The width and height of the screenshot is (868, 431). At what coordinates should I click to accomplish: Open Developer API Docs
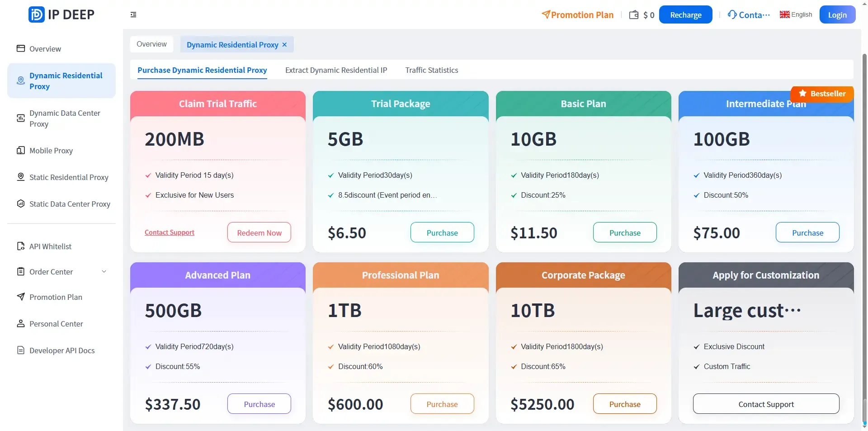tap(61, 350)
